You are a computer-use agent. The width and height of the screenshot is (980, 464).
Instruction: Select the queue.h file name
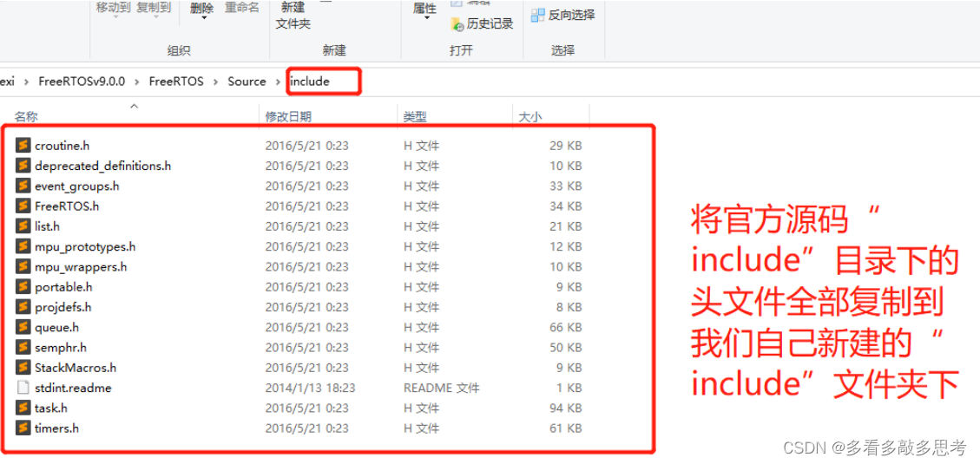pyautogui.click(x=57, y=327)
